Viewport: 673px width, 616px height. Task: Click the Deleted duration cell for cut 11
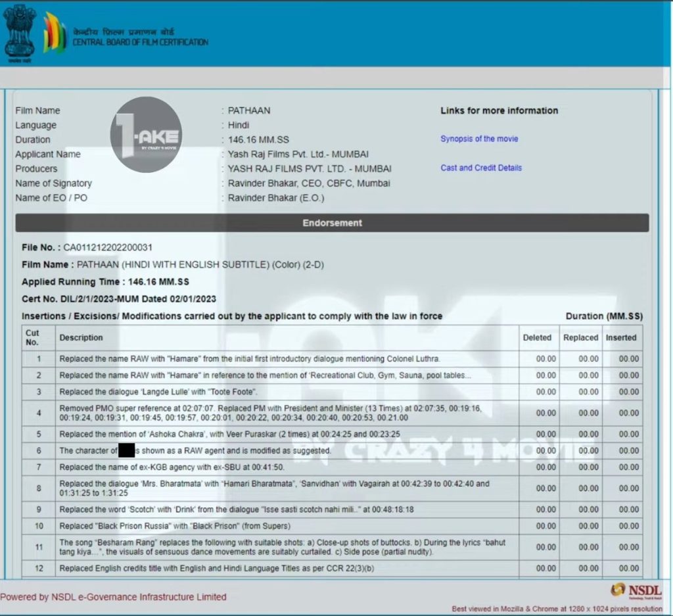tap(539, 547)
